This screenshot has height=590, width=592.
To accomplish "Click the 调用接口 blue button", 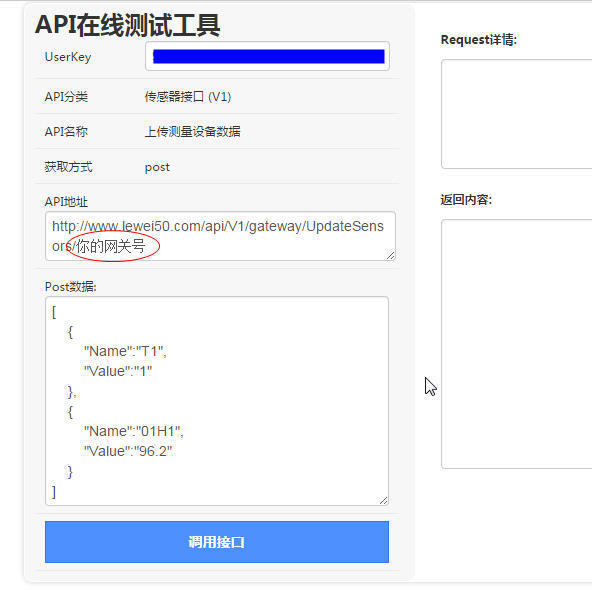I will [217, 542].
